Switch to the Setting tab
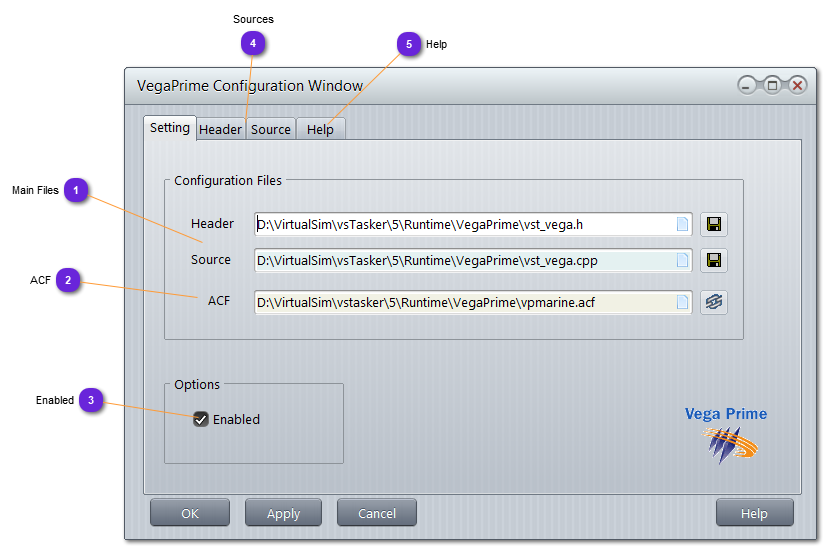The image size is (826, 549). tap(169, 128)
